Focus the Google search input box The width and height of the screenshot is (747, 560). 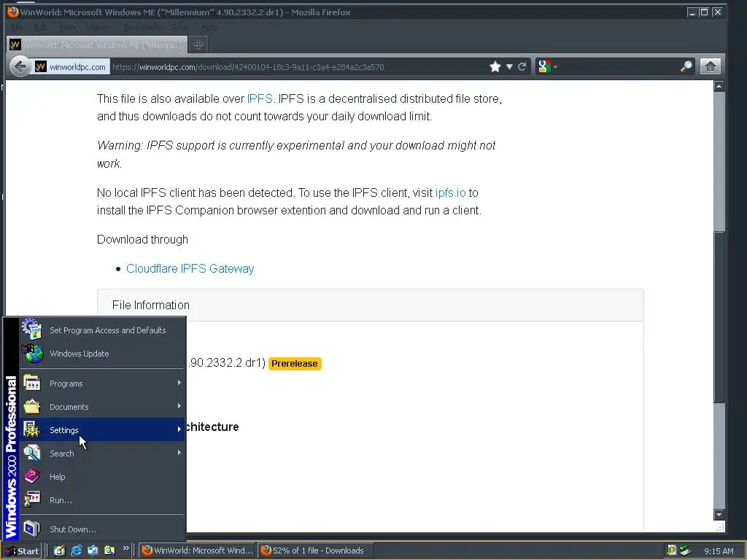(x=619, y=66)
